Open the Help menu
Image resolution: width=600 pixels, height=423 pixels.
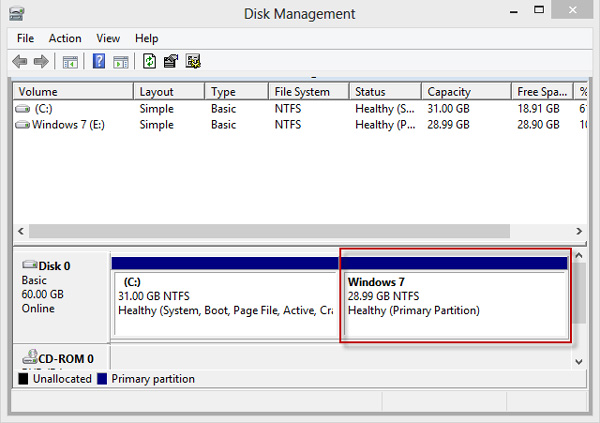click(x=147, y=38)
